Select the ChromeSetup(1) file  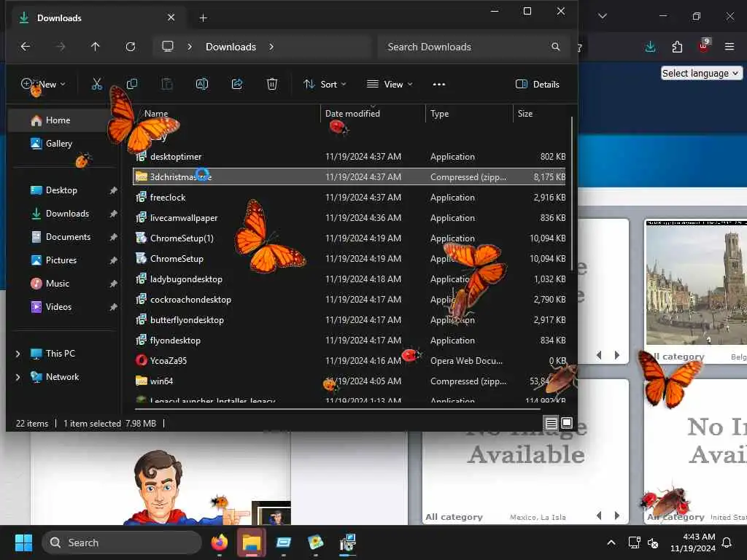click(x=349, y=238)
